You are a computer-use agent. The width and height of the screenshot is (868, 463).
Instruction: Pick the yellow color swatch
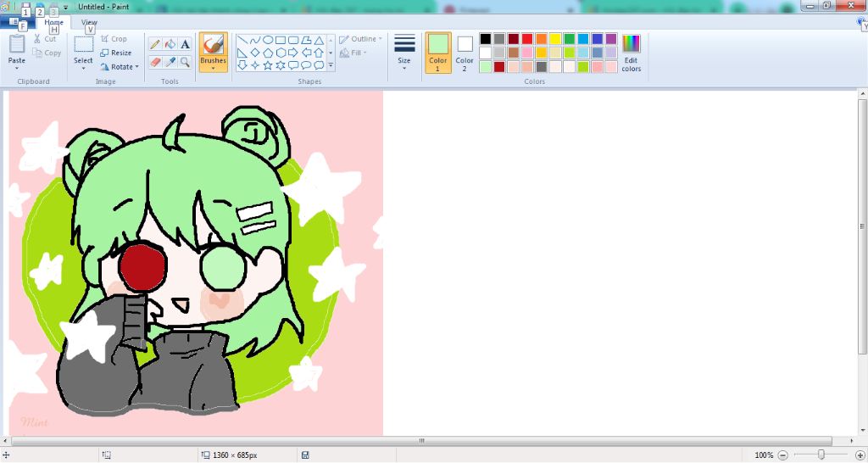pyautogui.click(x=555, y=39)
